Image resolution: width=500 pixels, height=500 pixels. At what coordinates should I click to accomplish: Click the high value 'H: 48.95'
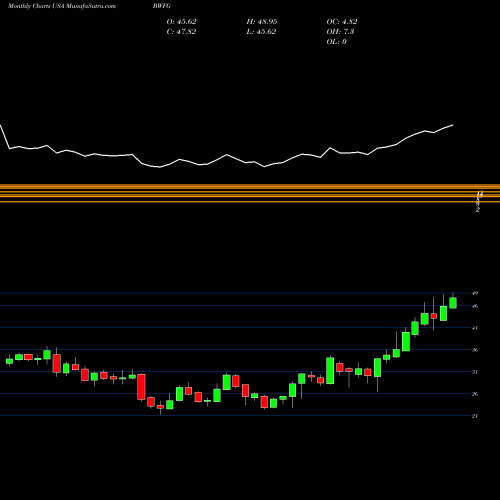262,22
